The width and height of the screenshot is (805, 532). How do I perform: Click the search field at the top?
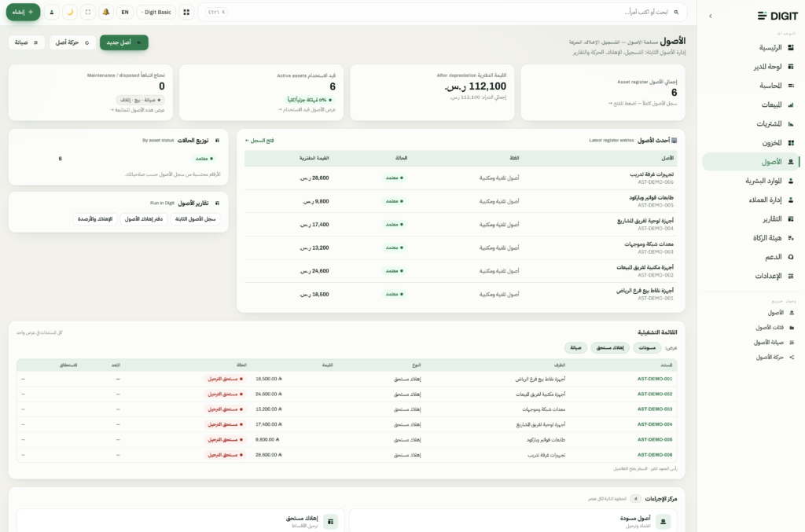443,12
